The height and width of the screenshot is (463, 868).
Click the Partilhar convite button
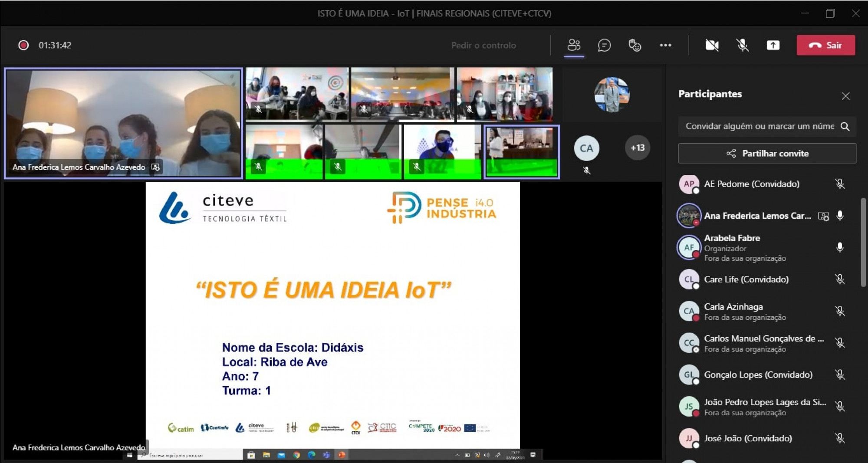(767, 153)
